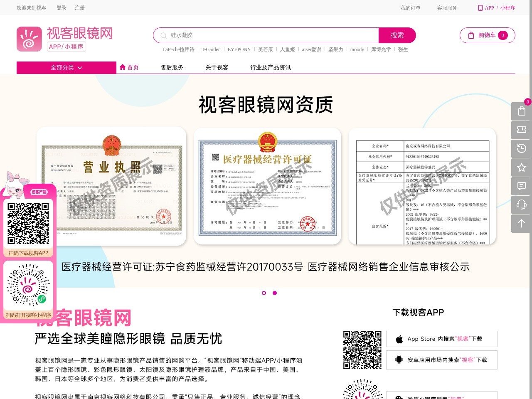Open 行业及产品资讯 menu item
Viewport: 532px width, 399px height.
coord(270,68)
